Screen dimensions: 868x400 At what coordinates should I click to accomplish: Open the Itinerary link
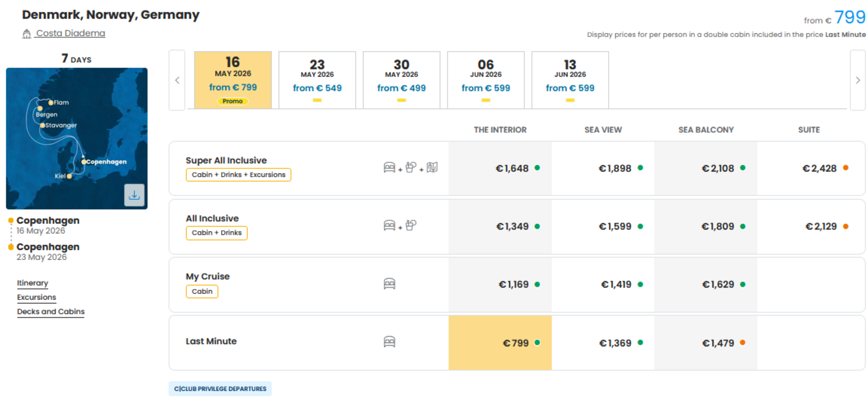coord(32,283)
